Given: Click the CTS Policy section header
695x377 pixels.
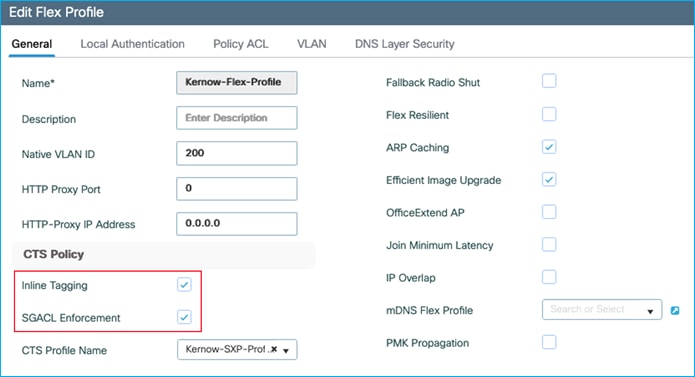Looking at the screenshot, I should click(54, 254).
